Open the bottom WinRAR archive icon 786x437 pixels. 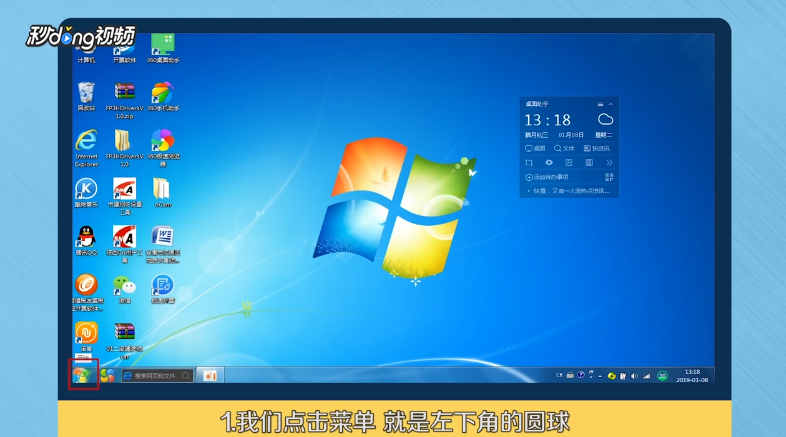tap(124, 340)
